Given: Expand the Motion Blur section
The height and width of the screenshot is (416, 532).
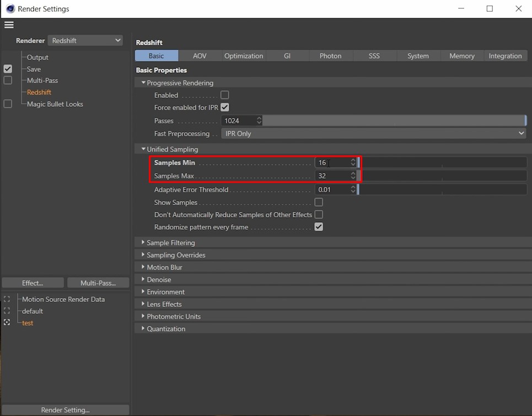Looking at the screenshot, I should 164,267.
